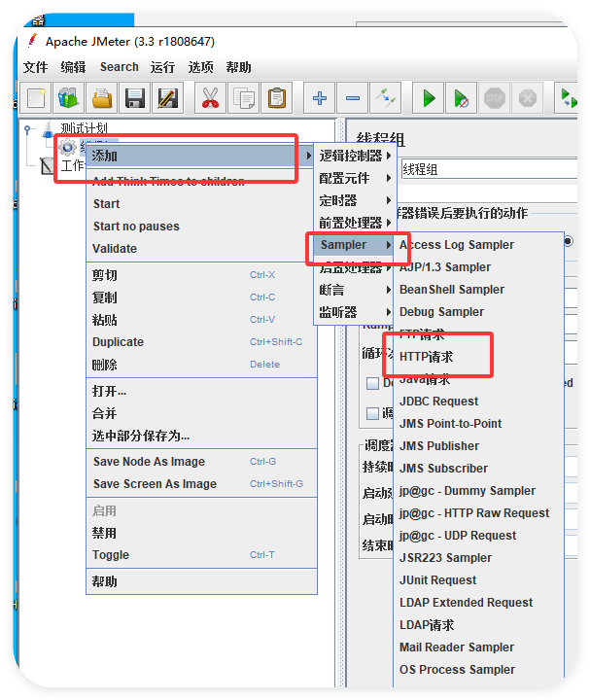The width and height of the screenshot is (590, 700).
Task: Tick the 调度器 checkbox
Action: 372,413
